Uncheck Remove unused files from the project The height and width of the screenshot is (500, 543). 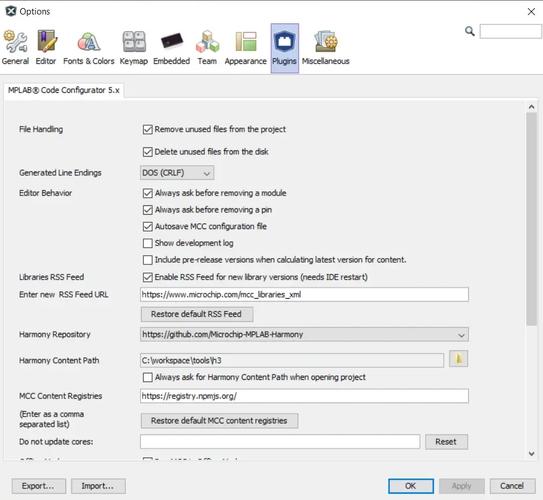coord(148,130)
